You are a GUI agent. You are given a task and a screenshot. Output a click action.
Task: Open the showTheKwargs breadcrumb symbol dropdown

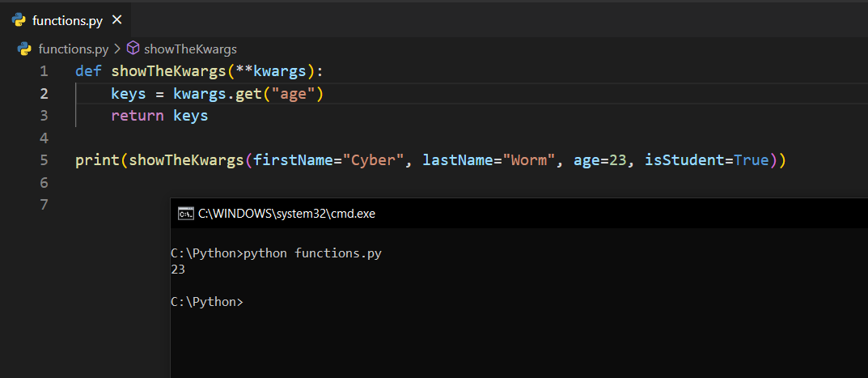pyautogui.click(x=190, y=49)
